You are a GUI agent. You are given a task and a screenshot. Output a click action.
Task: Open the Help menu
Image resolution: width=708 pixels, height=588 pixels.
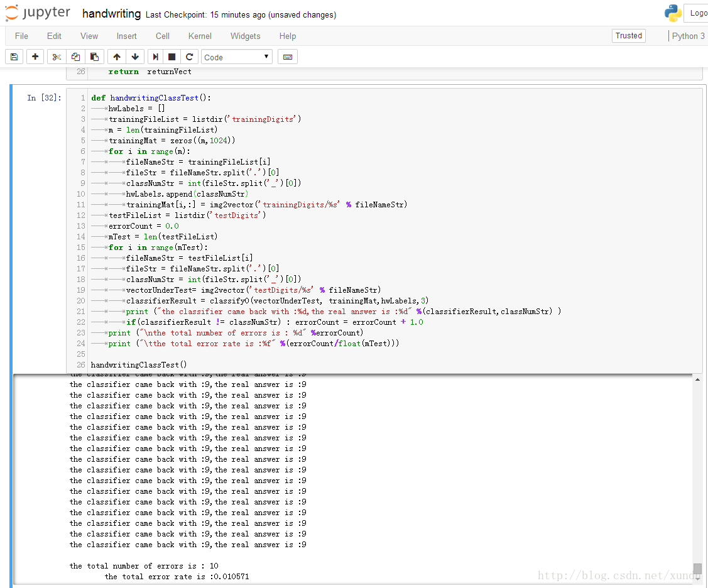pyautogui.click(x=288, y=36)
